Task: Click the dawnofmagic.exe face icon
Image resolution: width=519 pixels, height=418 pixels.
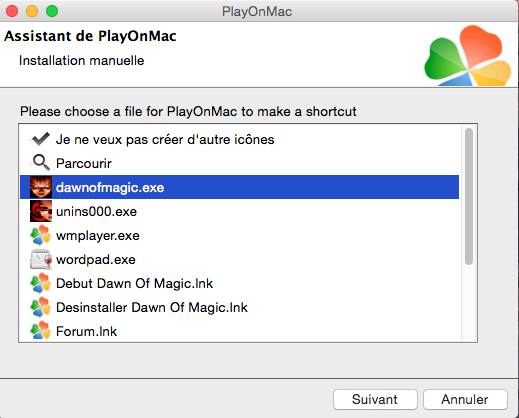Action: pyautogui.click(x=41, y=187)
